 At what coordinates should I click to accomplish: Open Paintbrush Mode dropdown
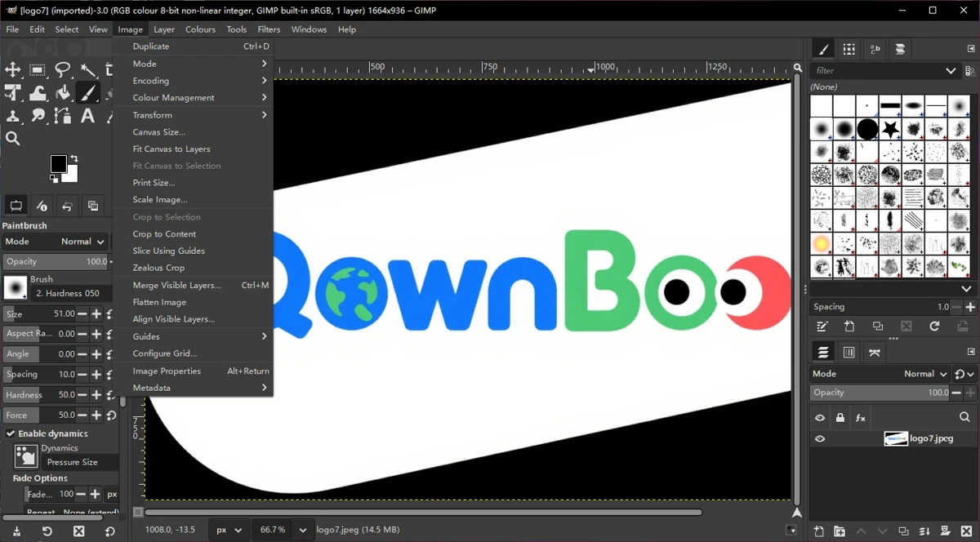click(56, 242)
